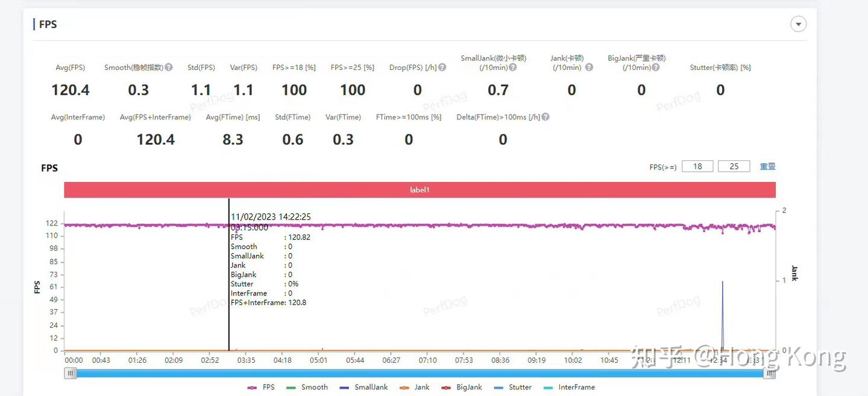Open Delta(FTime)>100ms help icon
This screenshot has height=396, width=868.
click(546, 117)
